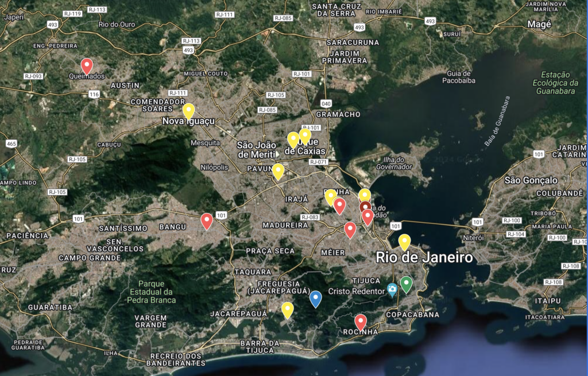Select the blue pin east of Freguesia
This screenshot has height=376, width=588.
click(x=315, y=299)
